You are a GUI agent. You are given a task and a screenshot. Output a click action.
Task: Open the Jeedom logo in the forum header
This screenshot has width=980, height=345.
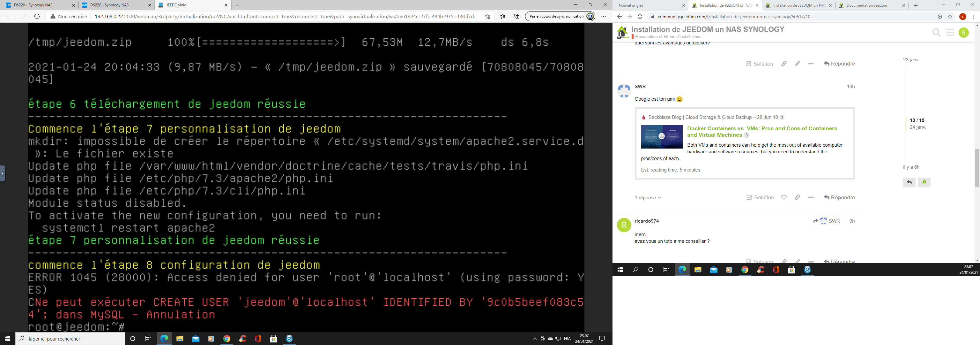point(622,32)
